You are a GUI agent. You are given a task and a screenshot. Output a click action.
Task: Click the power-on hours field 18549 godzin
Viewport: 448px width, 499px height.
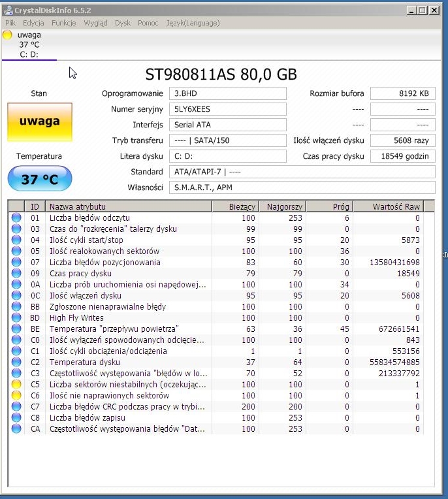click(403, 156)
